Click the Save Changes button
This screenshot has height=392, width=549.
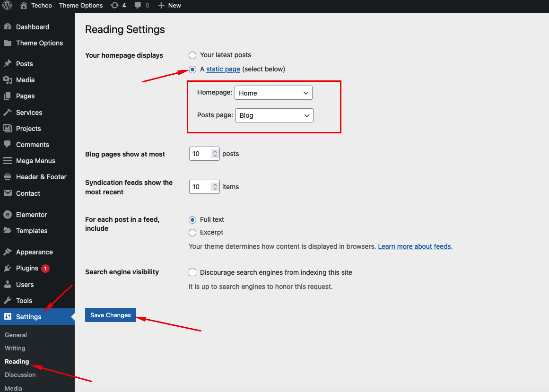111,315
